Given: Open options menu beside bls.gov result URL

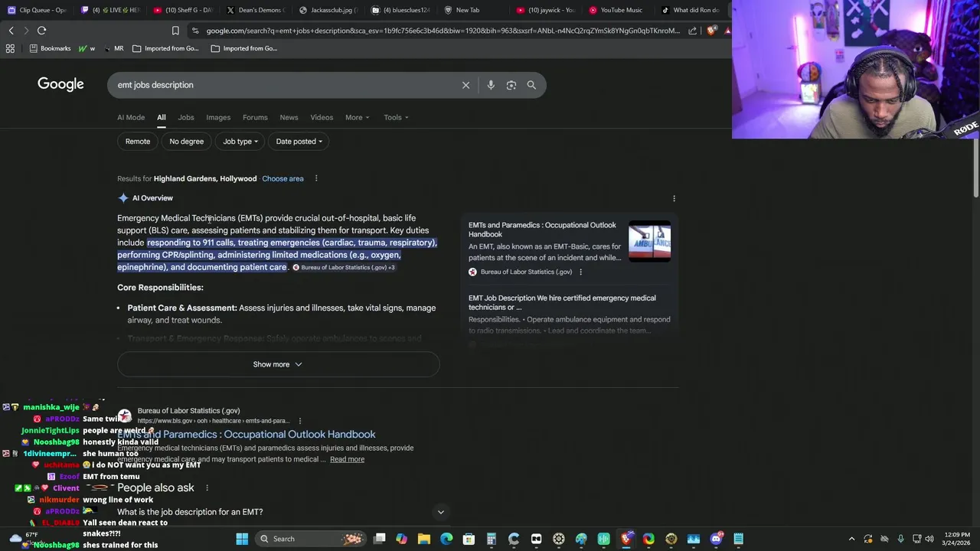Looking at the screenshot, I should (299, 421).
